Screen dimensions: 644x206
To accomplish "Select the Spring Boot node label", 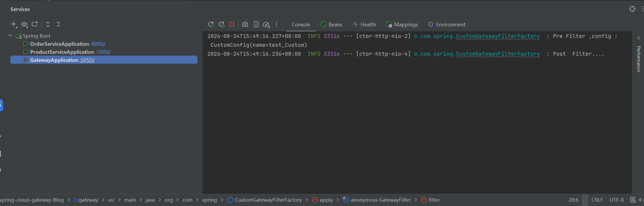I will click(36, 36).
